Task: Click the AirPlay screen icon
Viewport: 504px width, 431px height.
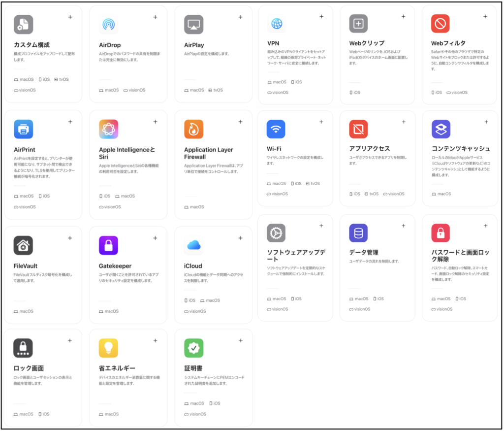Action: tap(194, 25)
